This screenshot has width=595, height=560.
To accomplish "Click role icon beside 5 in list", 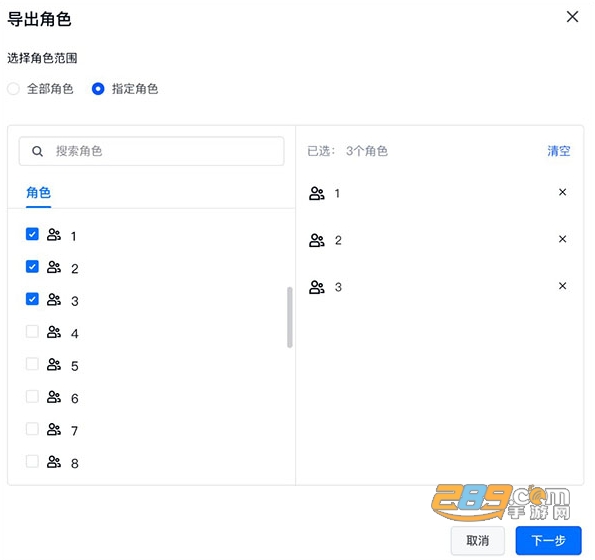I will pyautogui.click(x=54, y=365).
